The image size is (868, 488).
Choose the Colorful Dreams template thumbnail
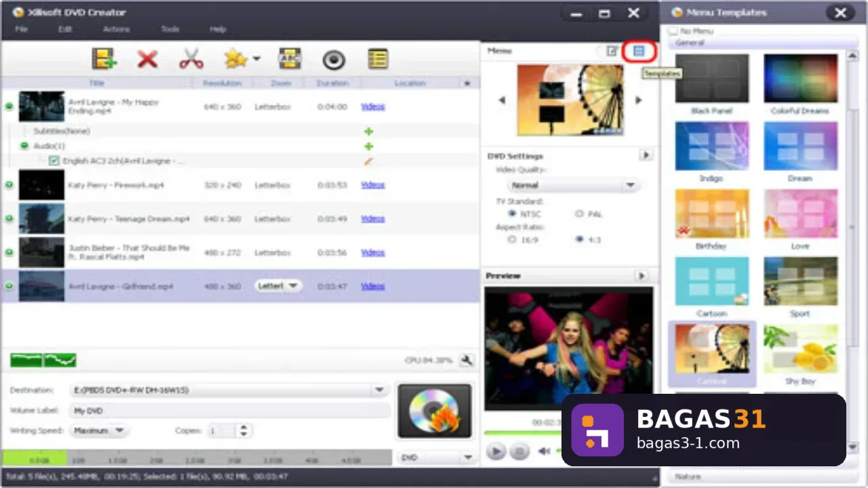tap(801, 79)
